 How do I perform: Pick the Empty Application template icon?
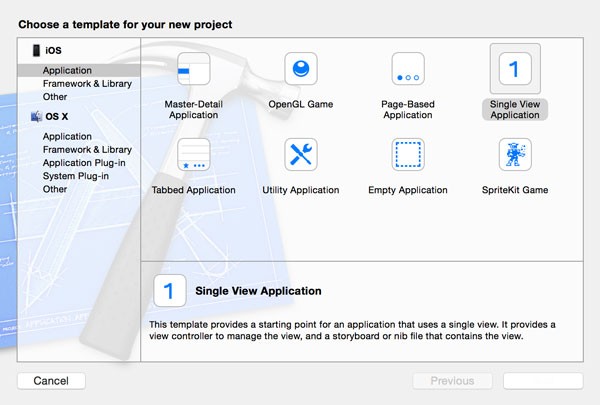(408, 155)
